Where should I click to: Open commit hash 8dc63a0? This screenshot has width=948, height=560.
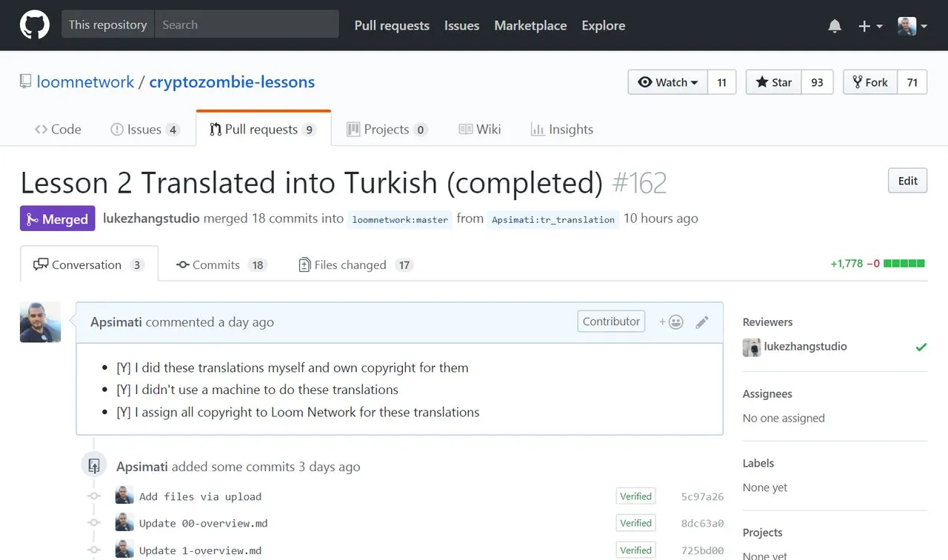[702, 524]
